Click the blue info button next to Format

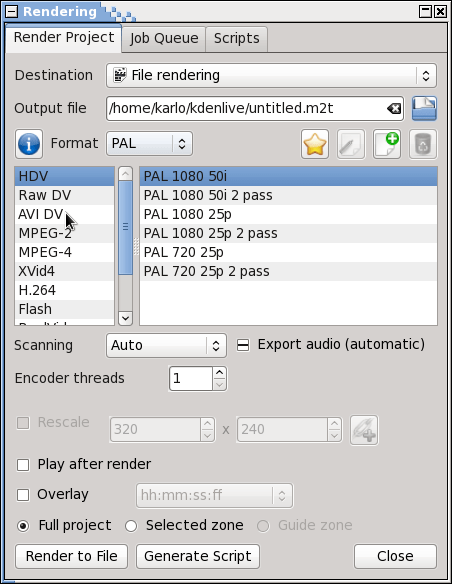(29, 144)
